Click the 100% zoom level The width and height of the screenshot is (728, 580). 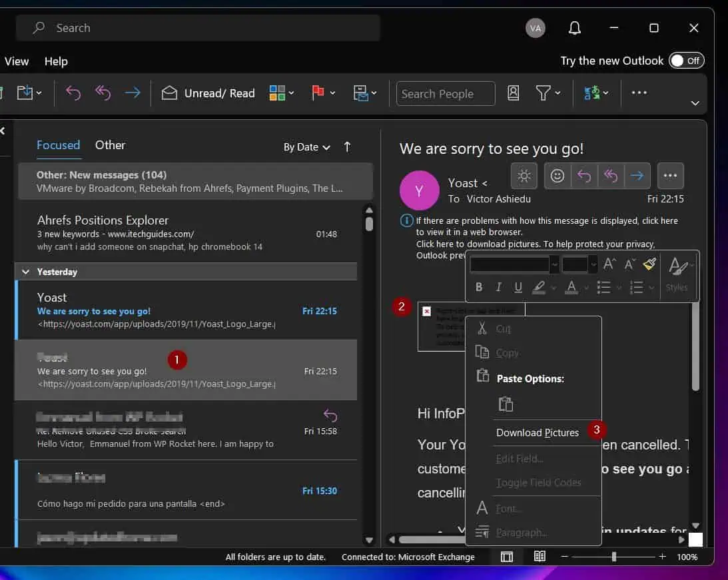[687, 557]
